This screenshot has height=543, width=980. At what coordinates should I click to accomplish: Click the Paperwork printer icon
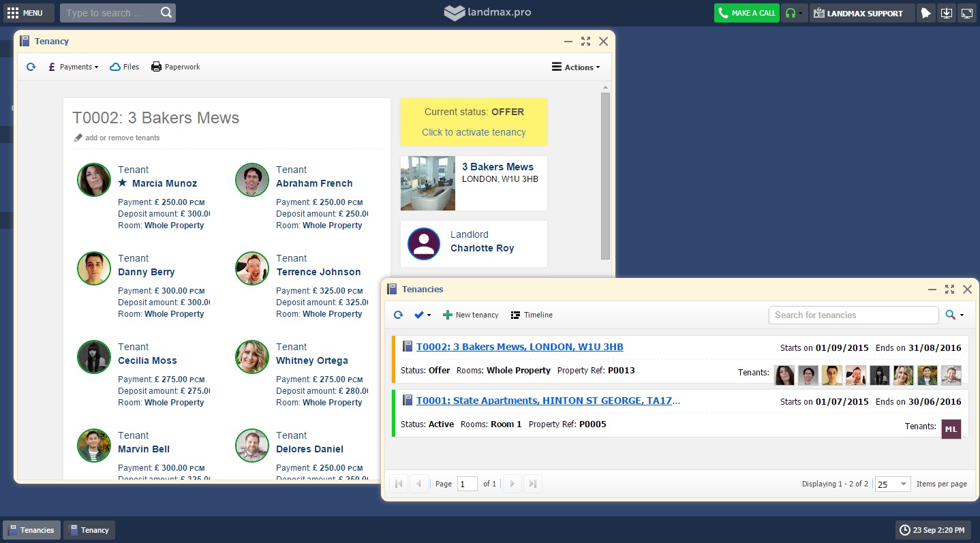point(156,67)
